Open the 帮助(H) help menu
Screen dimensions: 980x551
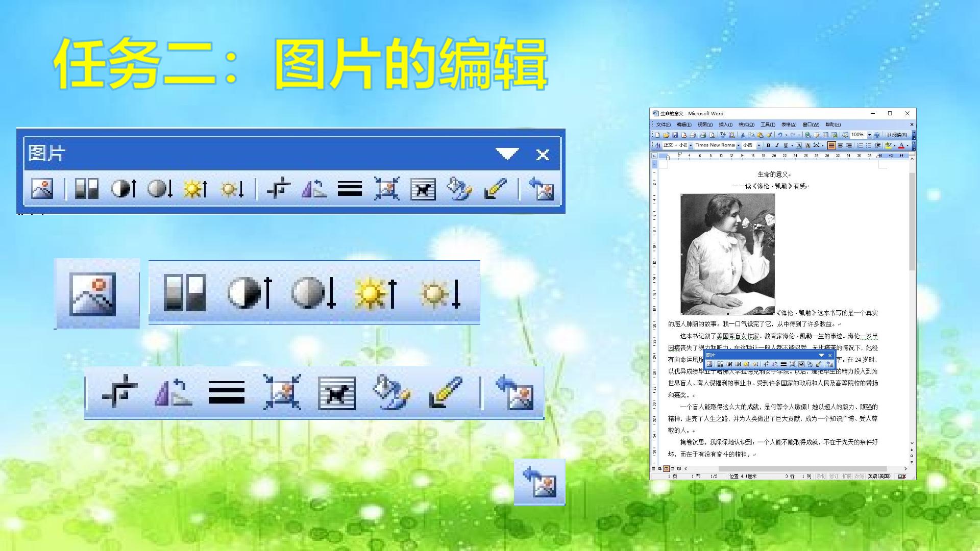[833, 124]
